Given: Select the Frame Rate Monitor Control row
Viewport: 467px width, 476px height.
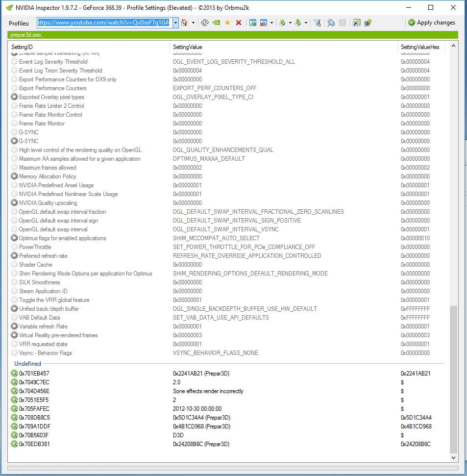Looking at the screenshot, I should (x=227, y=114).
